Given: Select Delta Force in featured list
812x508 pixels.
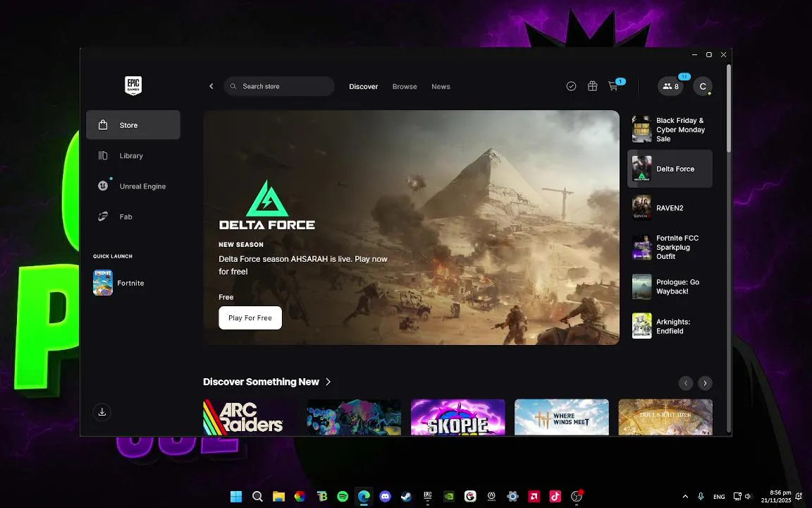Looking at the screenshot, I should click(x=670, y=169).
